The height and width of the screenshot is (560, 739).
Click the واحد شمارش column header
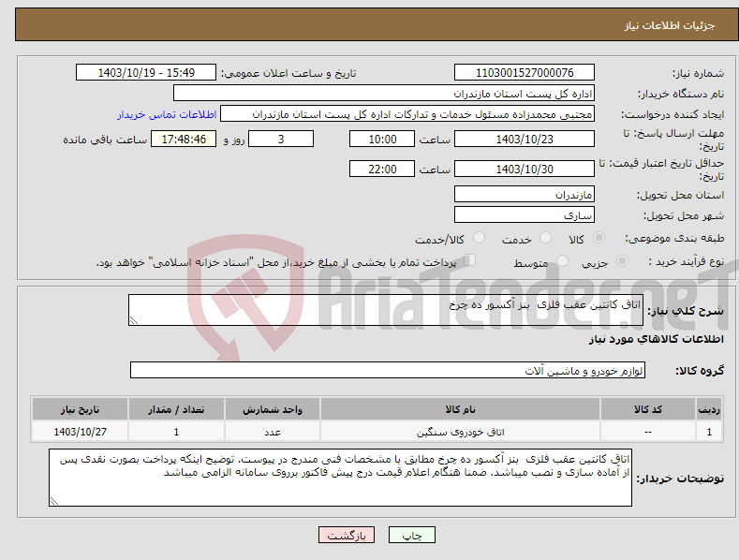pyautogui.click(x=273, y=409)
